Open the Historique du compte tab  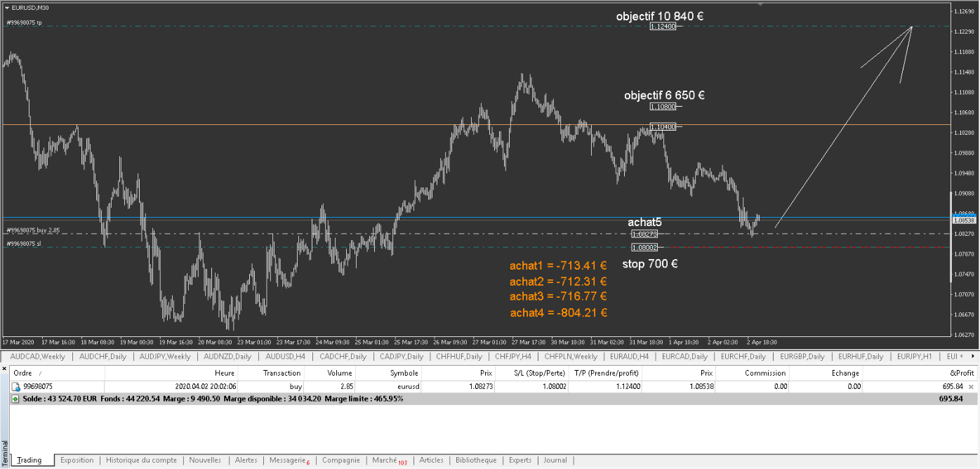tap(141, 460)
